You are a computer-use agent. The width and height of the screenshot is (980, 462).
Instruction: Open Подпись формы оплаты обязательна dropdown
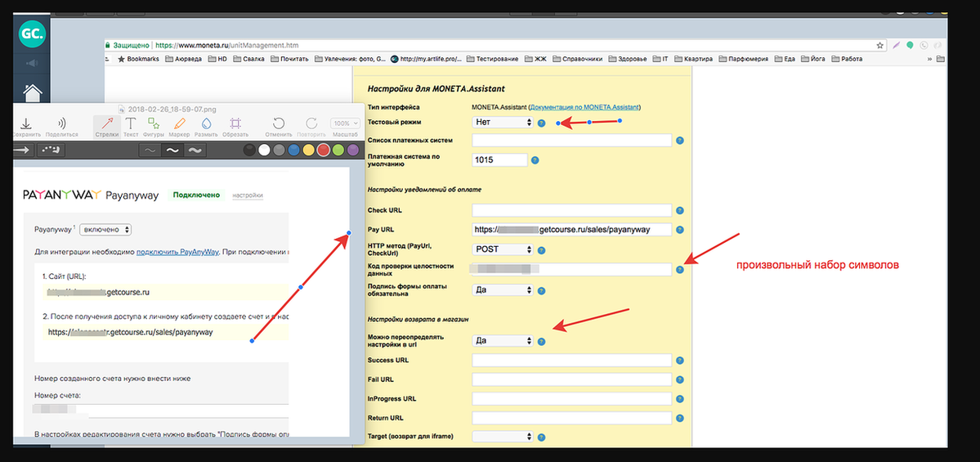[503, 291]
